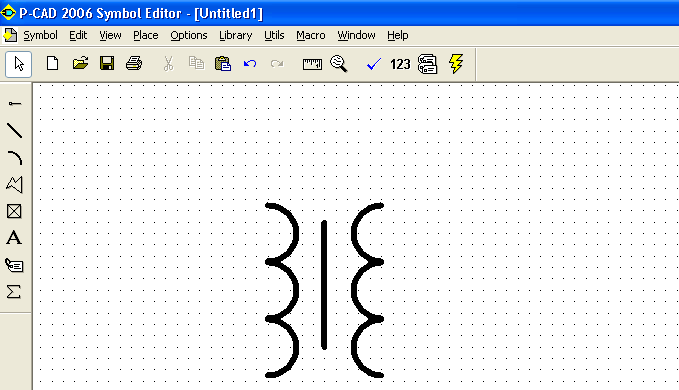
Task: Select the magnifier Zoom tool
Action: (339, 64)
